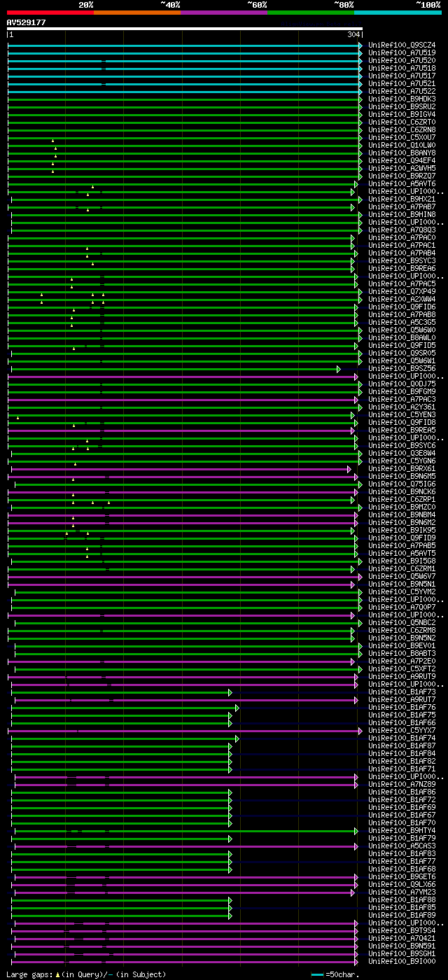The image size is (448, 980).
Task: Open hit UniRef100_Q9SCZ4
Action: (402, 45)
